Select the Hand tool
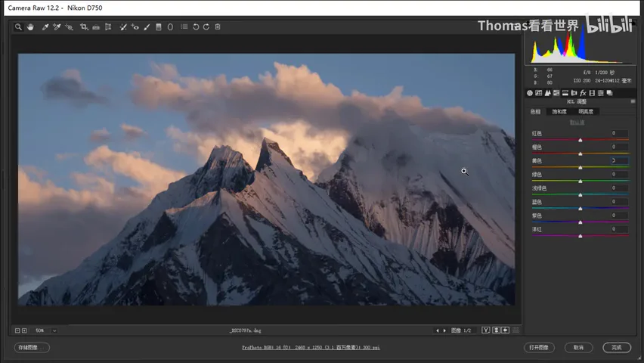The image size is (644, 363). [x=30, y=26]
